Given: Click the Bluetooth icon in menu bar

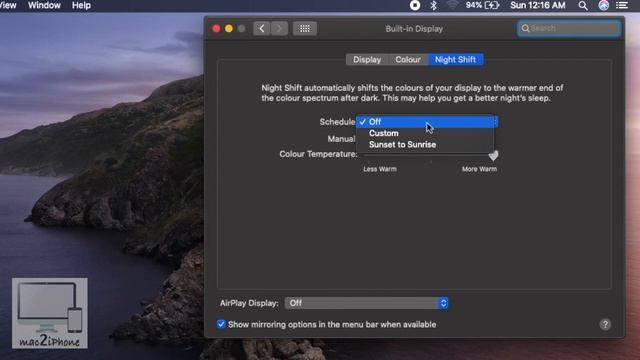Looking at the screenshot, I should 433,5.
